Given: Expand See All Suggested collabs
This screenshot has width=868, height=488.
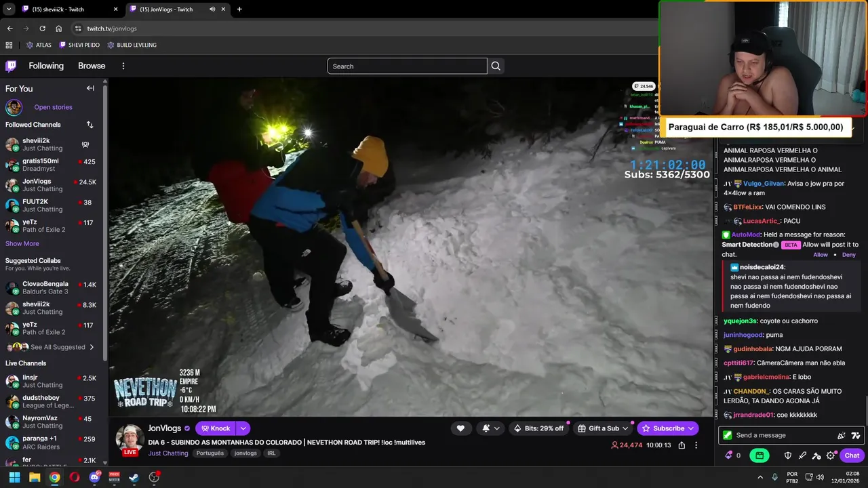Looking at the screenshot, I should tap(52, 347).
